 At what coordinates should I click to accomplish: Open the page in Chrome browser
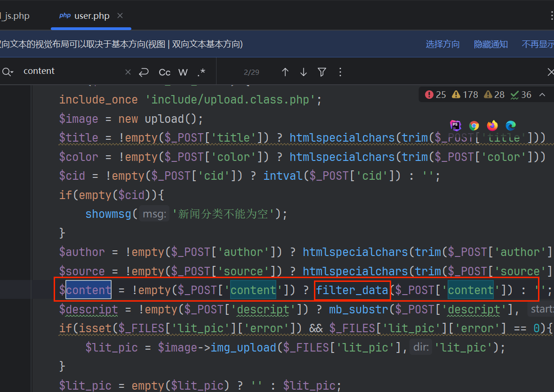[474, 125]
